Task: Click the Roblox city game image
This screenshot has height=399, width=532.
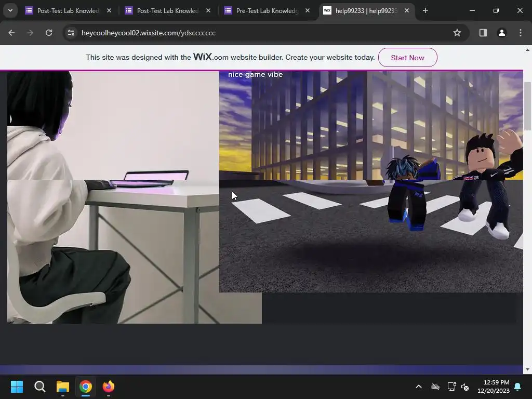Action: point(371,182)
